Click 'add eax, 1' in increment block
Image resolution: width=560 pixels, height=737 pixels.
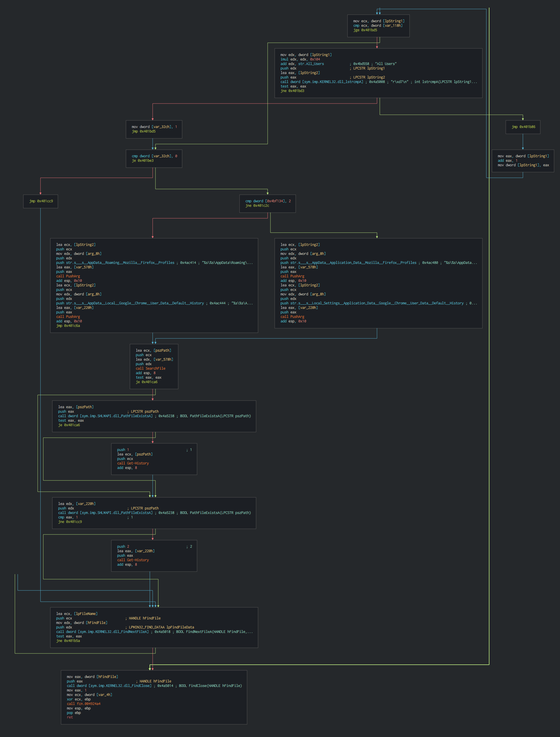pyautogui.click(x=507, y=160)
